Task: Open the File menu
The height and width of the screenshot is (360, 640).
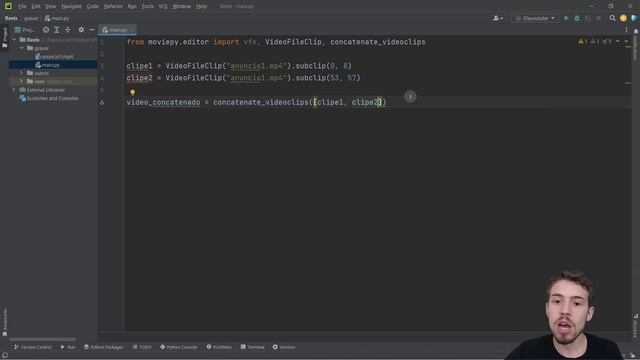Action: coord(22,7)
